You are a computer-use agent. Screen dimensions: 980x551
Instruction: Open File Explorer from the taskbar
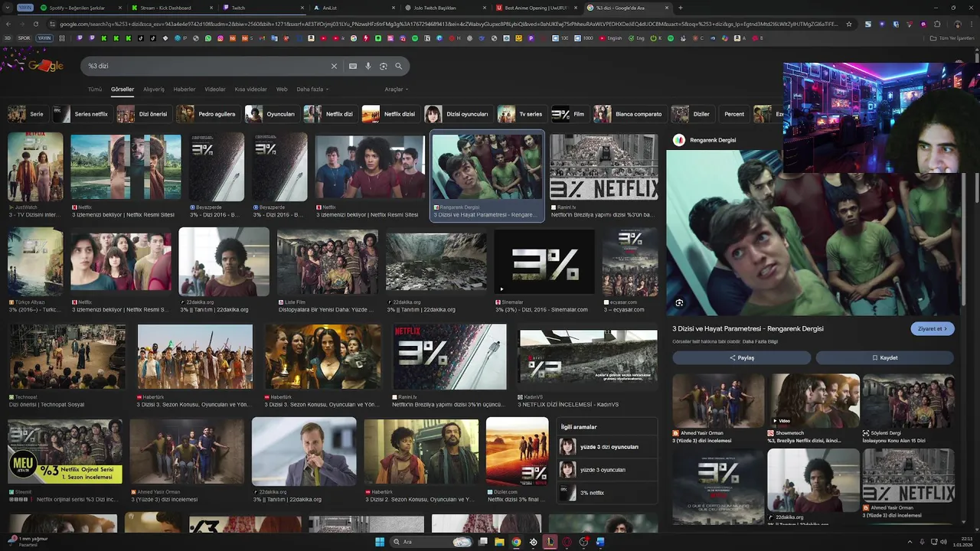499,542
